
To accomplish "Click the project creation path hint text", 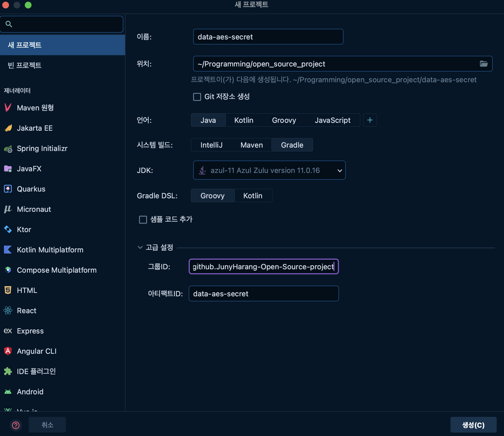I will pyautogui.click(x=334, y=80).
